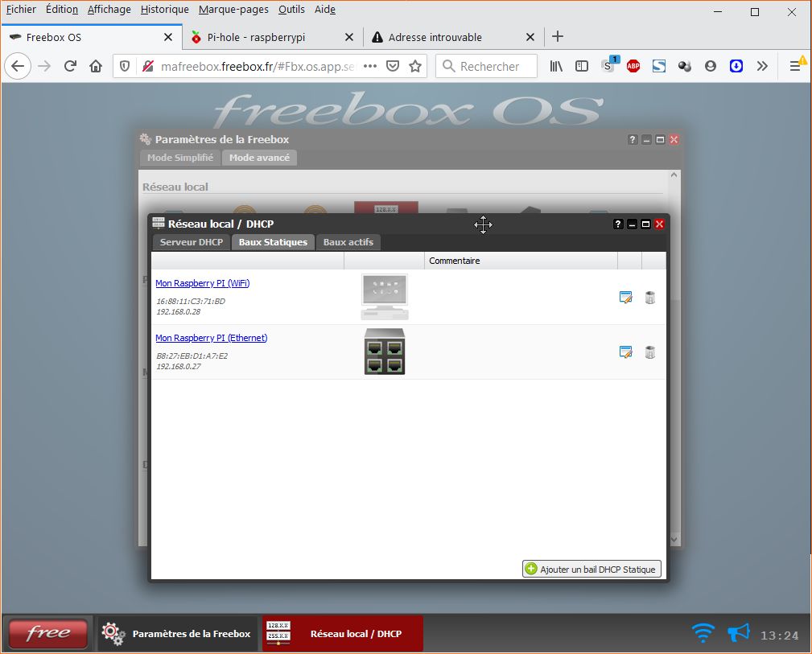
Task: Go back to the previous page
Action: 18,66
